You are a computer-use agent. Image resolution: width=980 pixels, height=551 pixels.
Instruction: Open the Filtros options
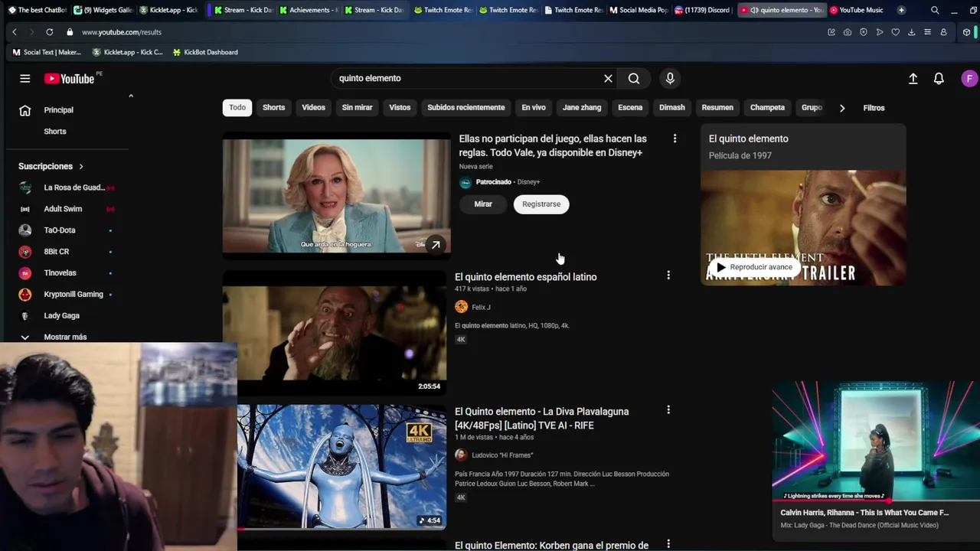click(874, 108)
